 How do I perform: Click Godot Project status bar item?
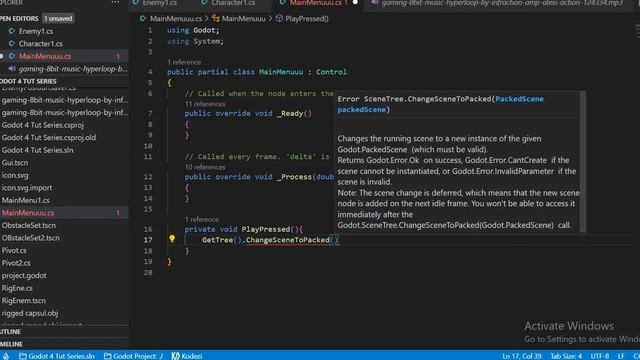[133, 356]
